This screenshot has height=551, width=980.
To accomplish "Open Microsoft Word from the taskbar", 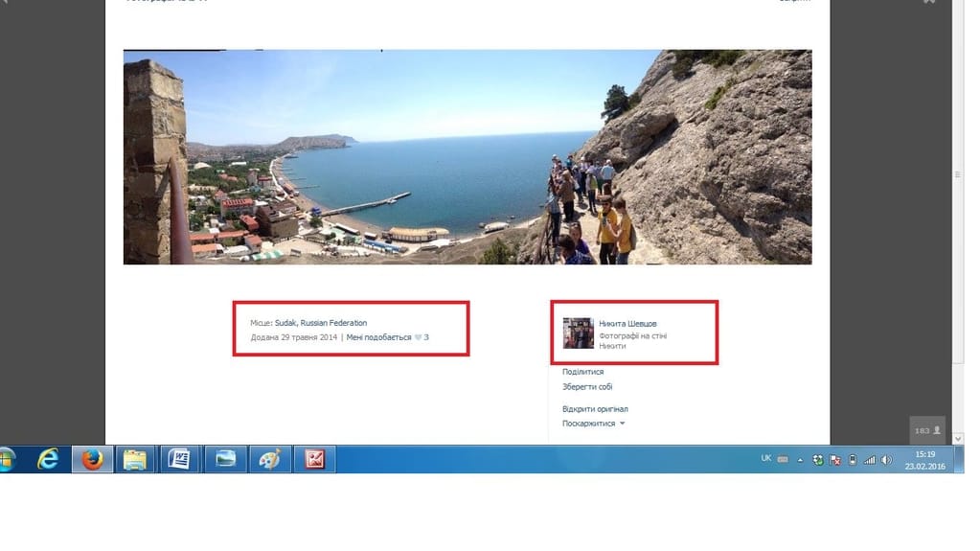I will pos(179,460).
